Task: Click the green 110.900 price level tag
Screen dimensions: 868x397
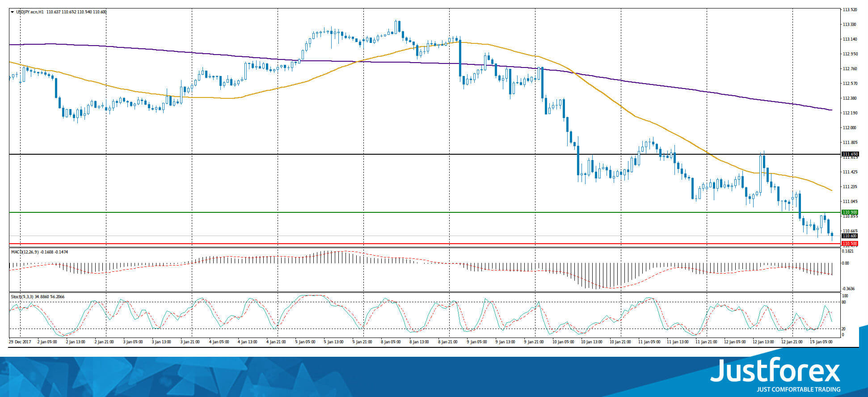Action: pos(850,212)
